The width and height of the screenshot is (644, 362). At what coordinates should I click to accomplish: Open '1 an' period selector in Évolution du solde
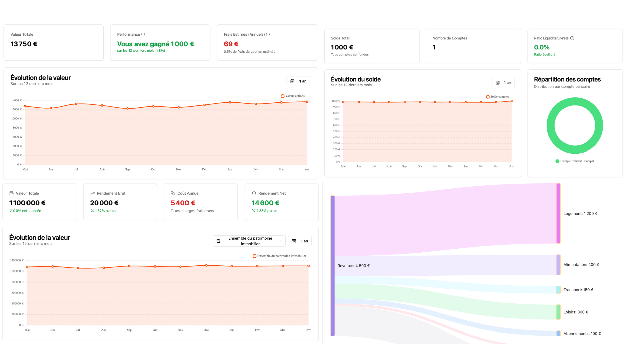[503, 83]
